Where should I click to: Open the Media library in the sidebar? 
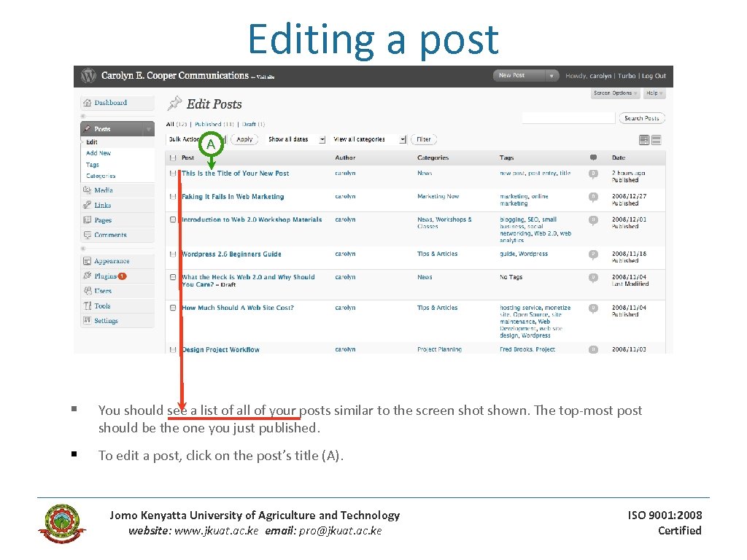pos(102,190)
